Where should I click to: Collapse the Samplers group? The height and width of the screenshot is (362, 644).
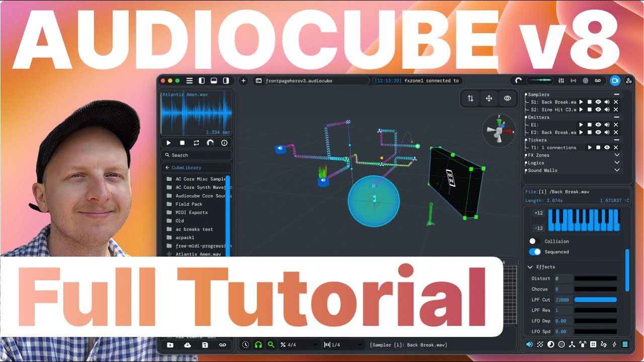[616, 95]
